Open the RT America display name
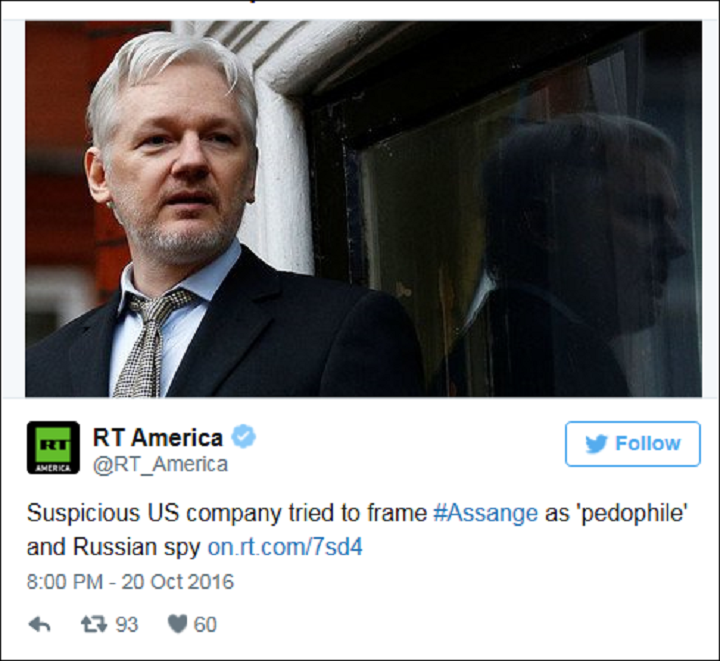This screenshot has height=661, width=720. point(158,437)
